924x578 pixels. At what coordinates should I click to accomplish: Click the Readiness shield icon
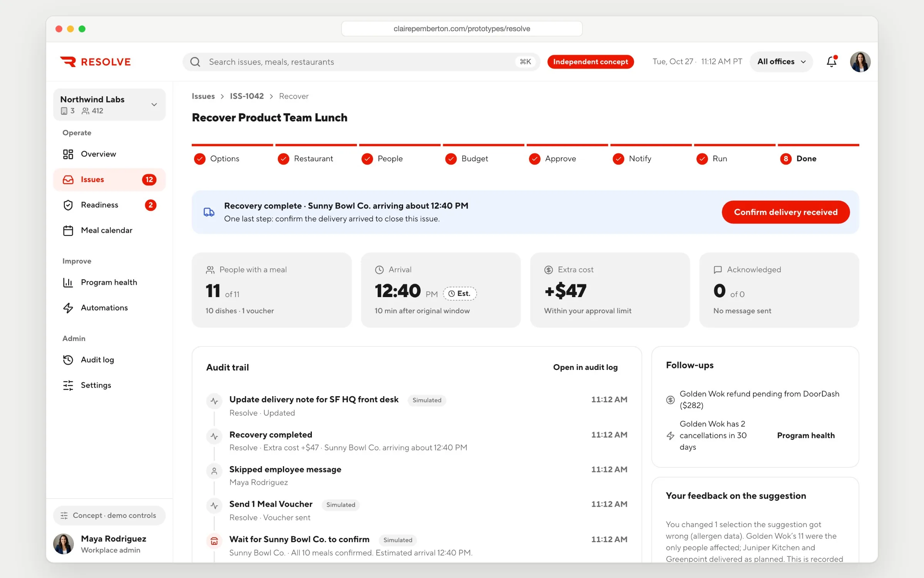[x=68, y=205]
